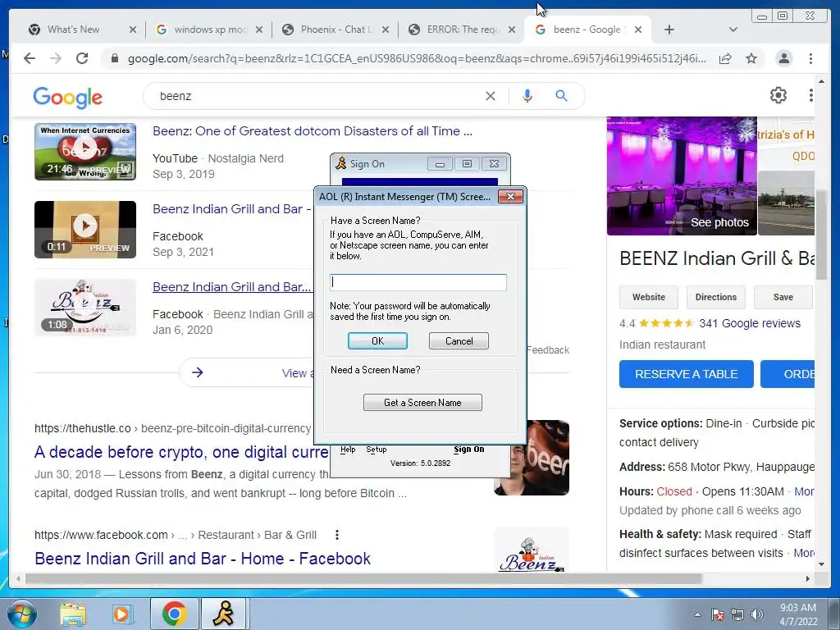
Task: Open the volume speaker tray icon
Action: [x=757, y=614]
